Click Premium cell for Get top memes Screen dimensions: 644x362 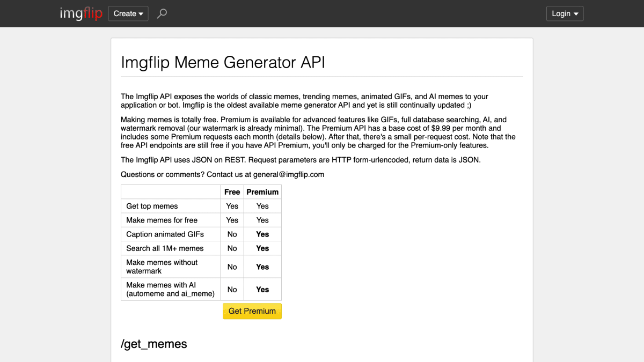262,206
